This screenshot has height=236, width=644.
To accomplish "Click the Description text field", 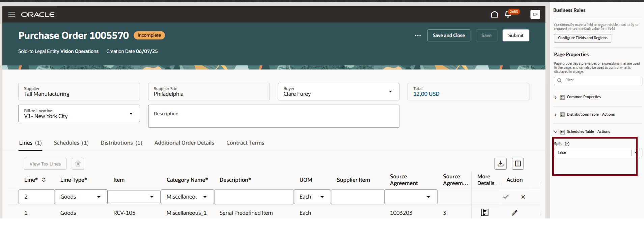I will [x=274, y=116].
